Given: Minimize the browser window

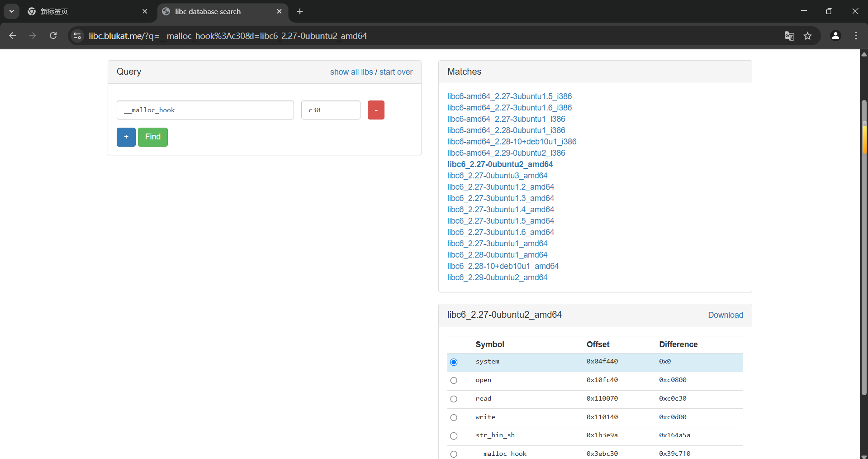Looking at the screenshot, I should pos(804,11).
